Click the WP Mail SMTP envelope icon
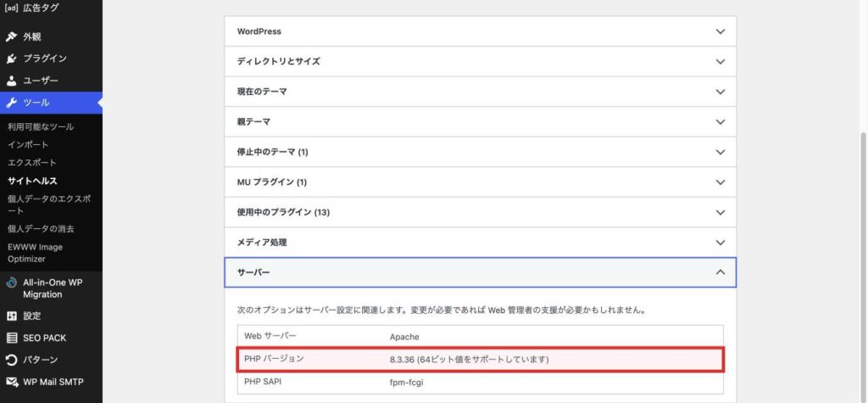The width and height of the screenshot is (868, 403). [12, 382]
